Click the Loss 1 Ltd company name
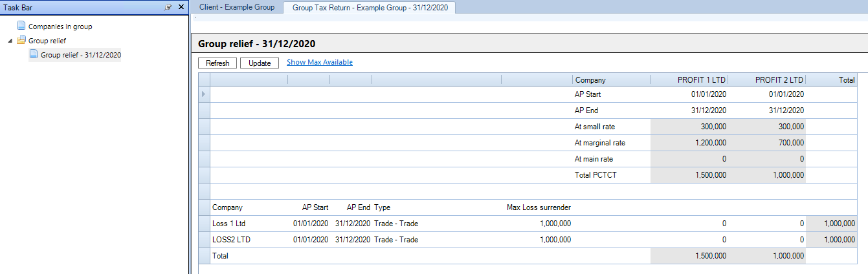 (x=228, y=224)
